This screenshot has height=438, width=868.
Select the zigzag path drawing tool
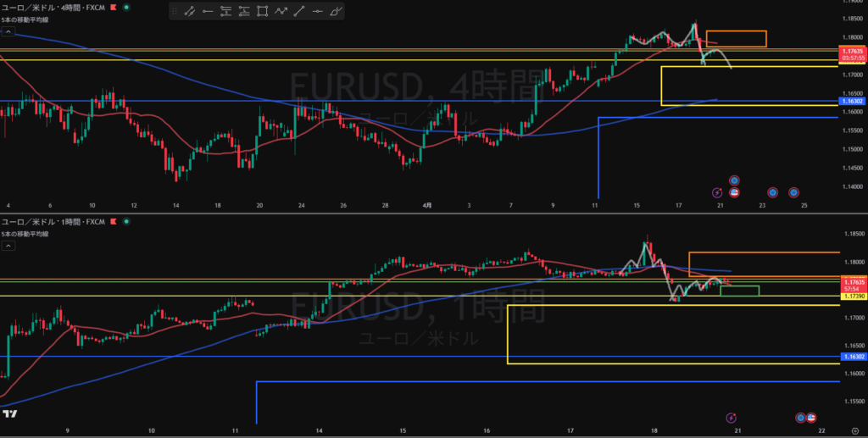pyautogui.click(x=281, y=12)
